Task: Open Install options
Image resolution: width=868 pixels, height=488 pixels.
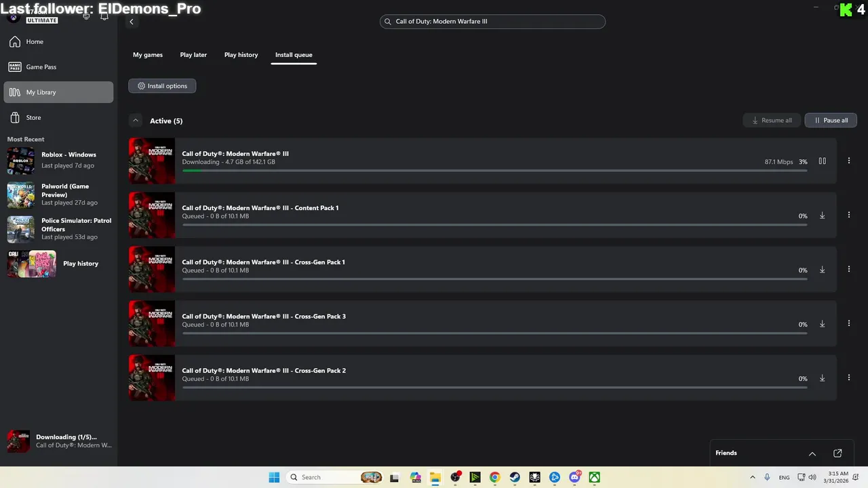Action: click(x=162, y=86)
